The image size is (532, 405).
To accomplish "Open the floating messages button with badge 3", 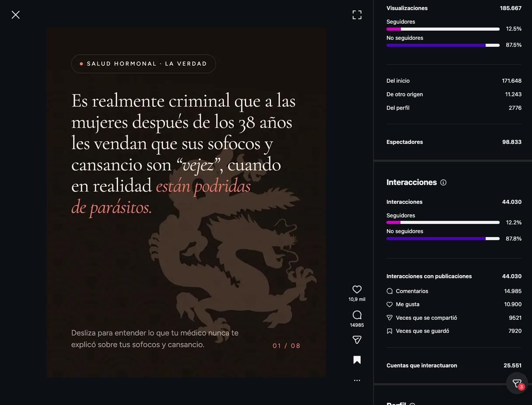I will (x=517, y=384).
